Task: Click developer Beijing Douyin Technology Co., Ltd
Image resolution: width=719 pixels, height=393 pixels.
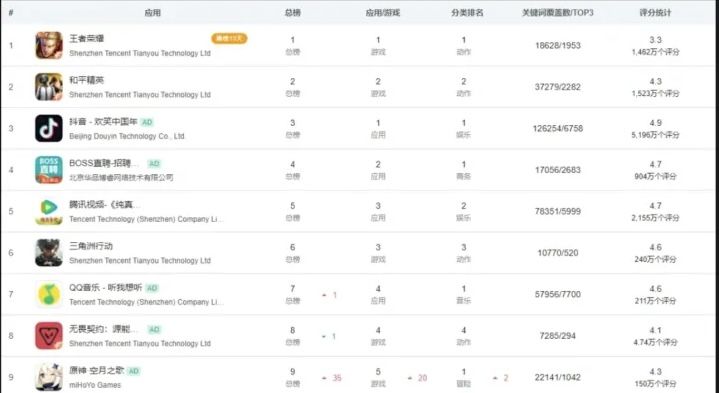Action: (x=127, y=136)
